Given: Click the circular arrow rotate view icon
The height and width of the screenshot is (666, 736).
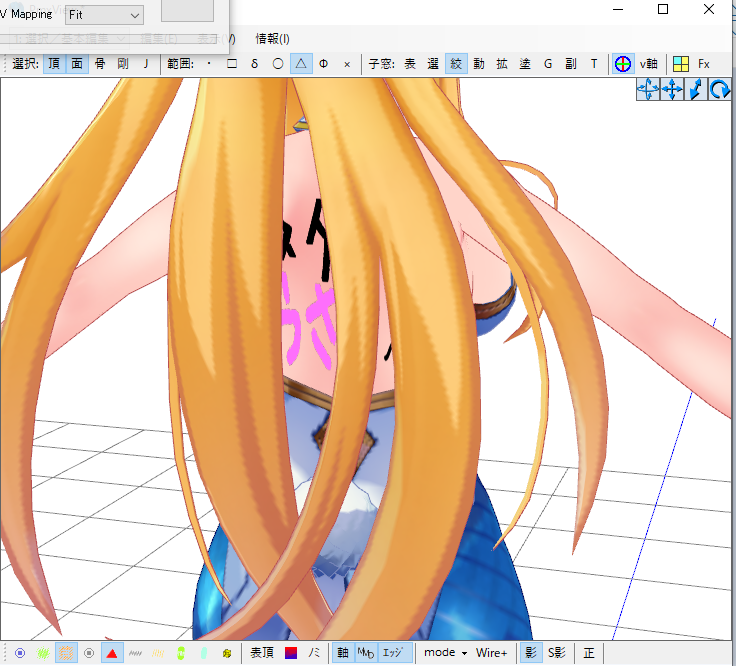Looking at the screenshot, I should coord(720,89).
